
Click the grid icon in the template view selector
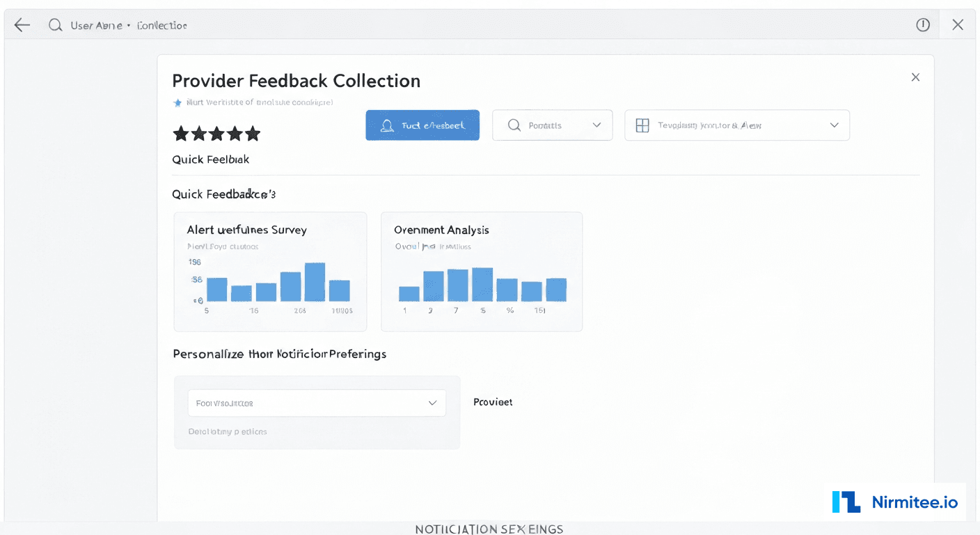[x=642, y=125]
